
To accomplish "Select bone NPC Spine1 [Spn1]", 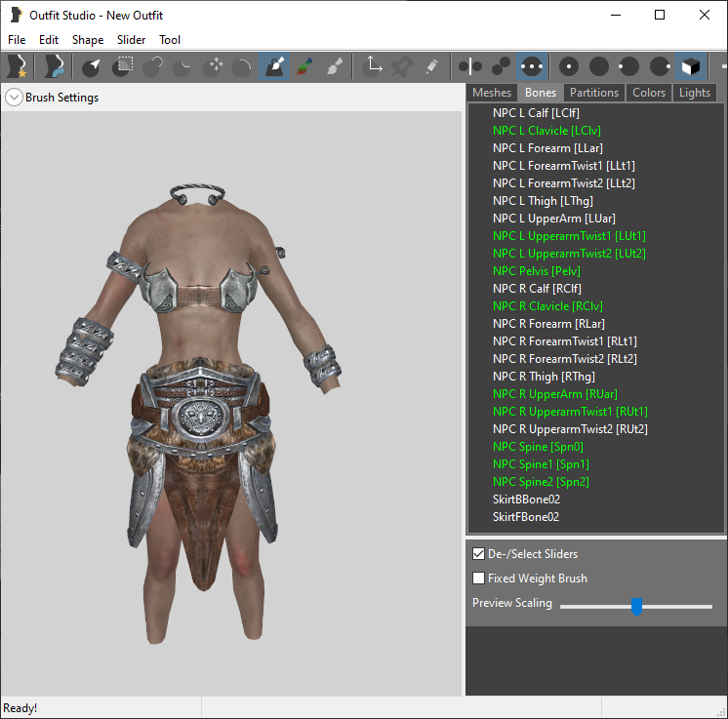I will click(x=541, y=464).
